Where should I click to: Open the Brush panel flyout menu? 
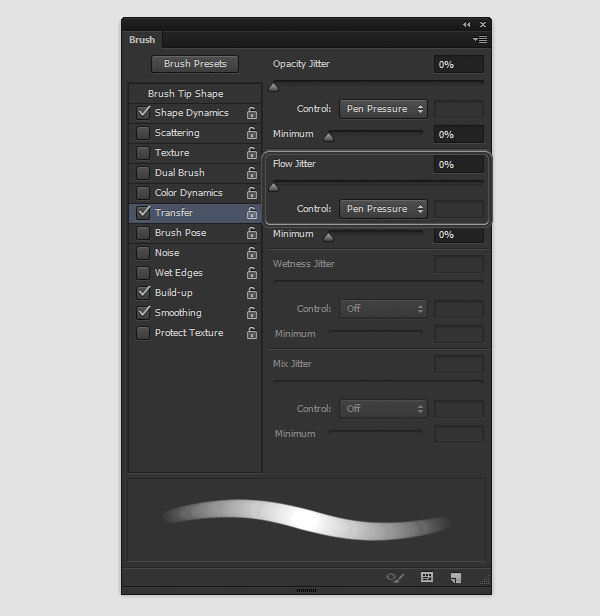point(481,40)
